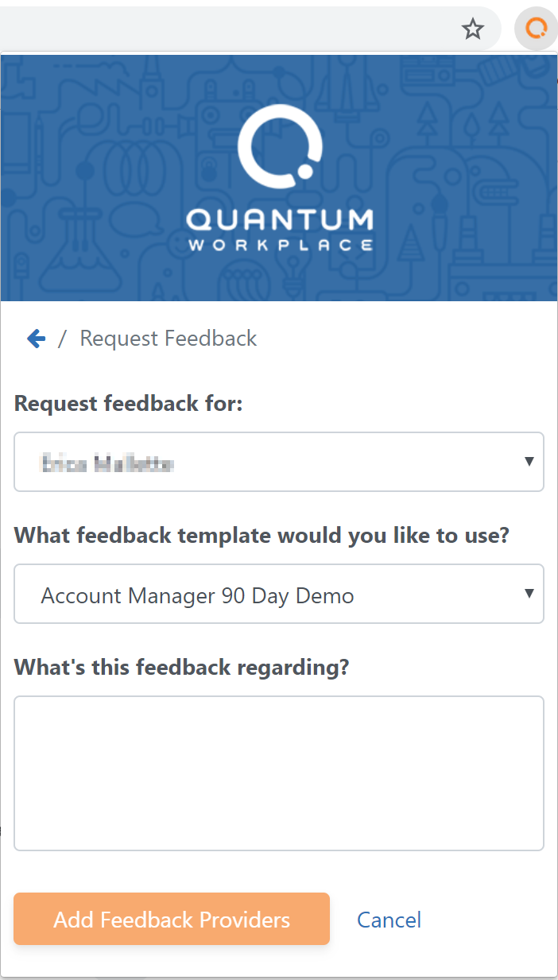Image resolution: width=558 pixels, height=980 pixels.
Task: Click the Request Feedback breadcrumb label
Action: (169, 339)
